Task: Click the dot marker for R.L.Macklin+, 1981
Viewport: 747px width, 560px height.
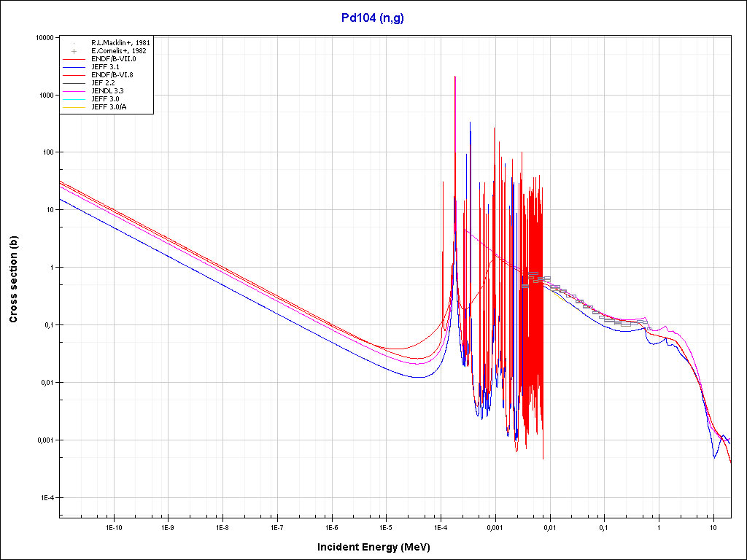Action: [x=74, y=43]
